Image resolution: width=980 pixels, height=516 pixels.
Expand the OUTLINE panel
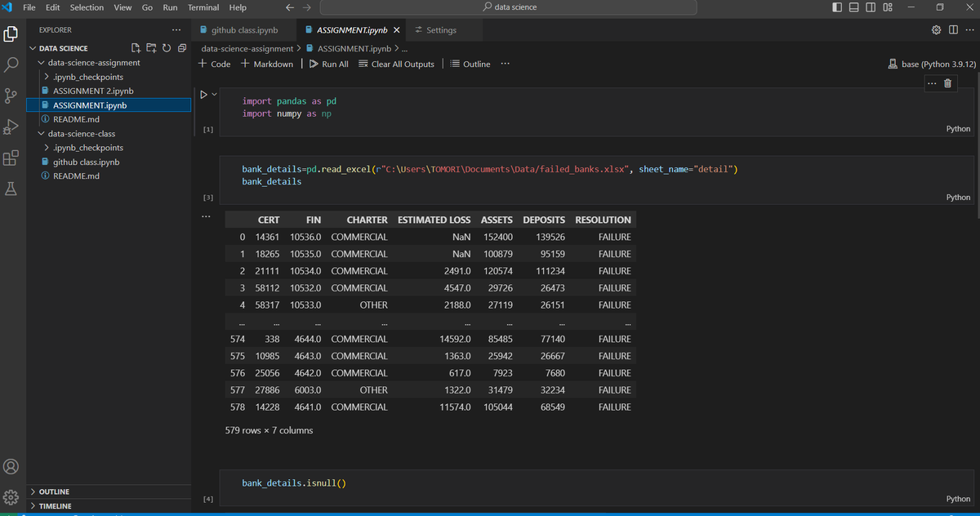pyautogui.click(x=54, y=492)
